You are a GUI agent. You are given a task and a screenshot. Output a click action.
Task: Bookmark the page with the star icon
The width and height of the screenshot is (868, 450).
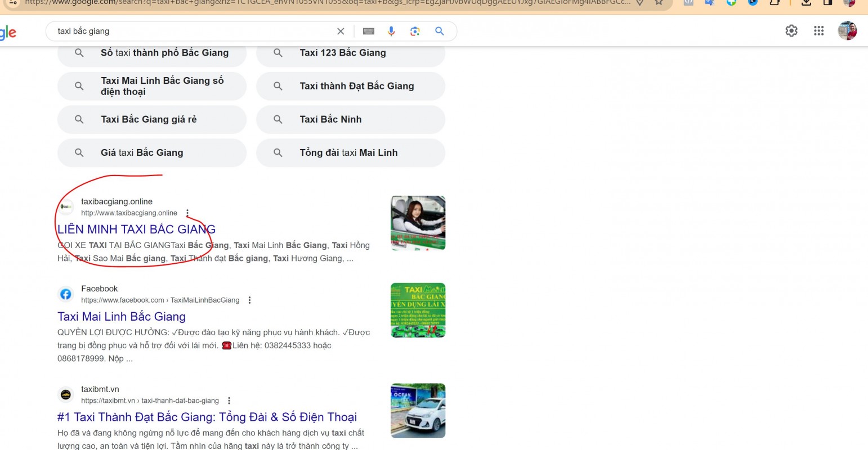point(659,2)
